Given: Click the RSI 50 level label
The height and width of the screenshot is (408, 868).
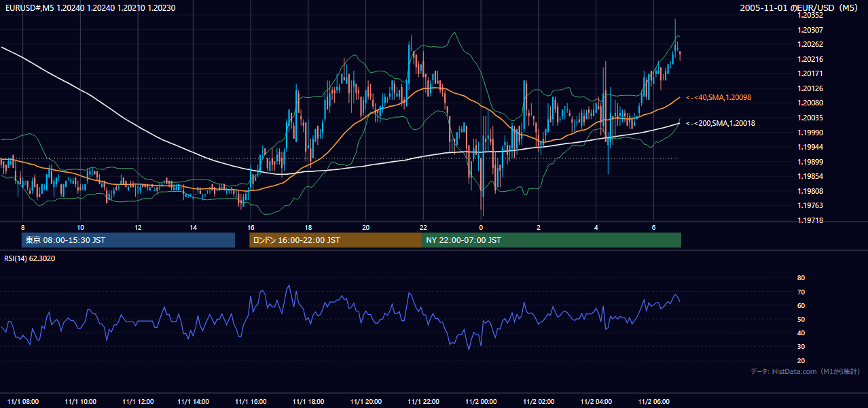Looking at the screenshot, I should click(x=801, y=319).
